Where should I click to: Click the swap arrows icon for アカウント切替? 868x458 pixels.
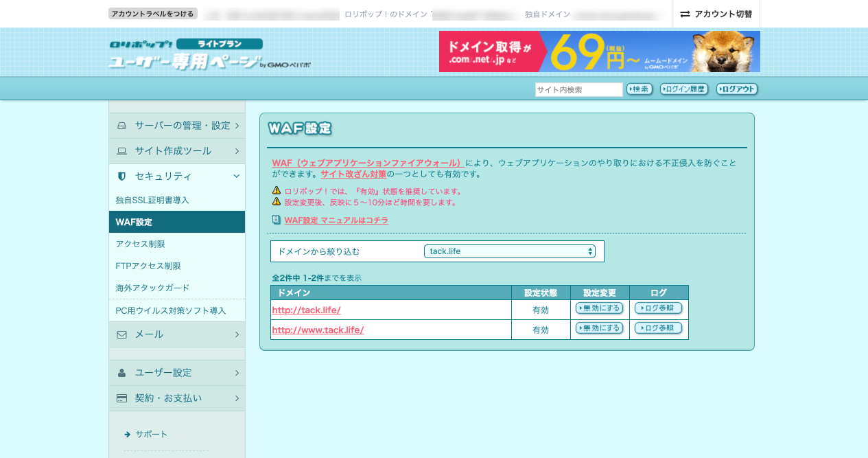[685, 14]
